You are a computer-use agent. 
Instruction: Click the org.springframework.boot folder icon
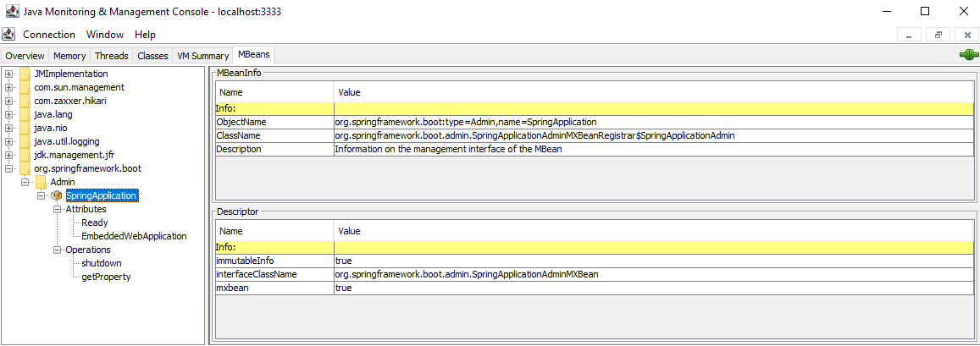pos(25,168)
